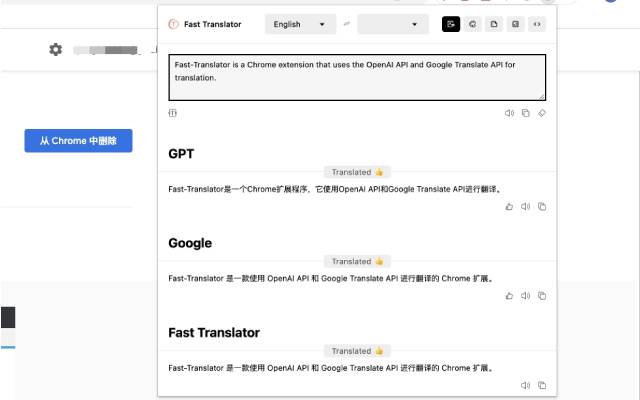Select the highlighted black translate mode icon
This screenshot has width=640, height=400.
tap(451, 24)
